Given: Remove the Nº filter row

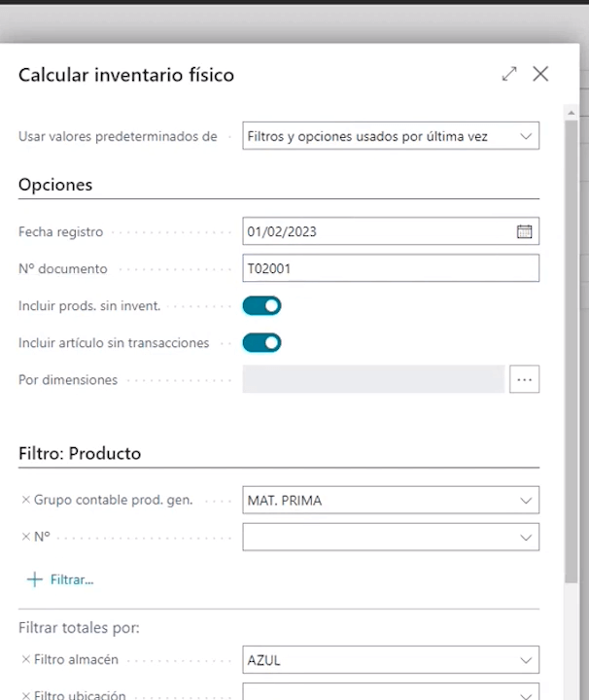Looking at the screenshot, I should pyautogui.click(x=25, y=536).
